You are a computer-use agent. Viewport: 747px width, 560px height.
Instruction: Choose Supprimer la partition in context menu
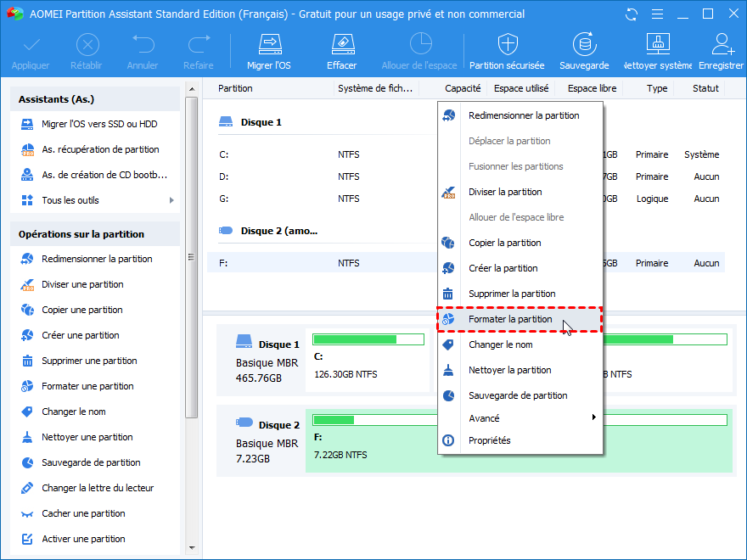tap(520, 294)
